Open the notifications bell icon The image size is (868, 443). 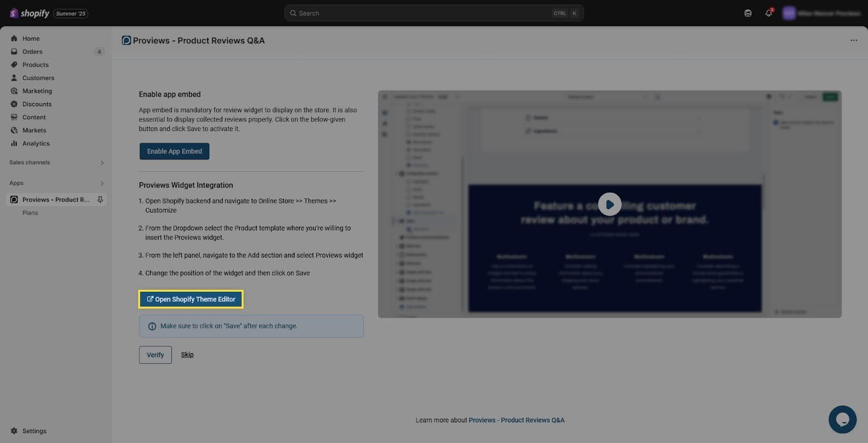click(768, 14)
